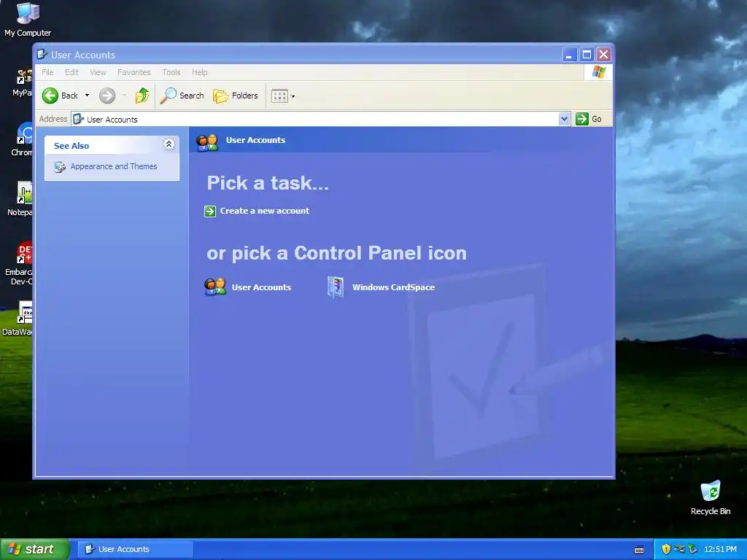Expand the Address bar dropdown arrow

tap(564, 119)
